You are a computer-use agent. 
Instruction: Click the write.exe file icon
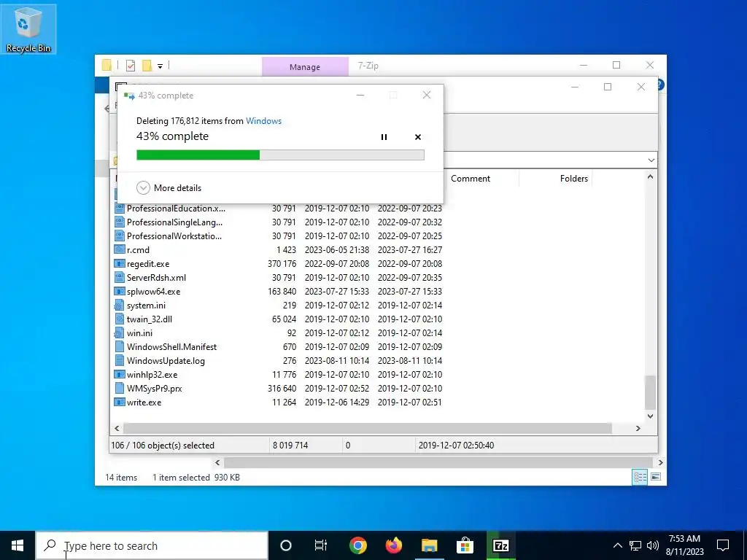click(x=119, y=402)
